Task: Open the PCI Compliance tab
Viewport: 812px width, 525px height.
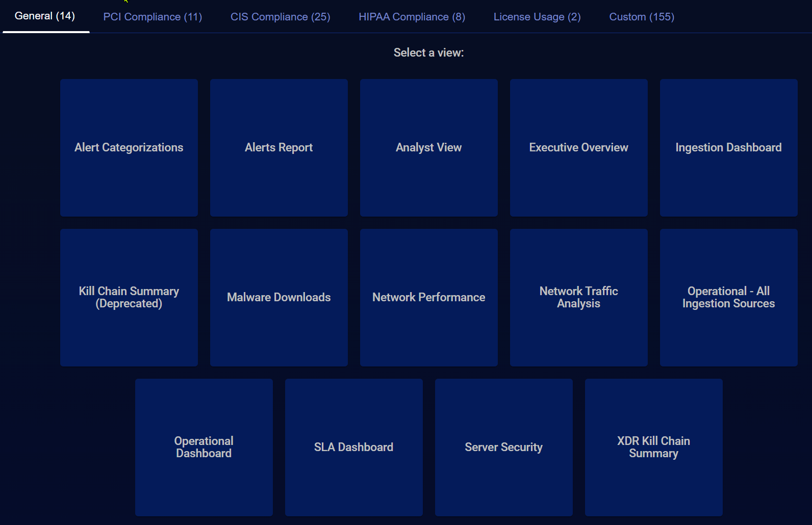Action: (x=153, y=17)
